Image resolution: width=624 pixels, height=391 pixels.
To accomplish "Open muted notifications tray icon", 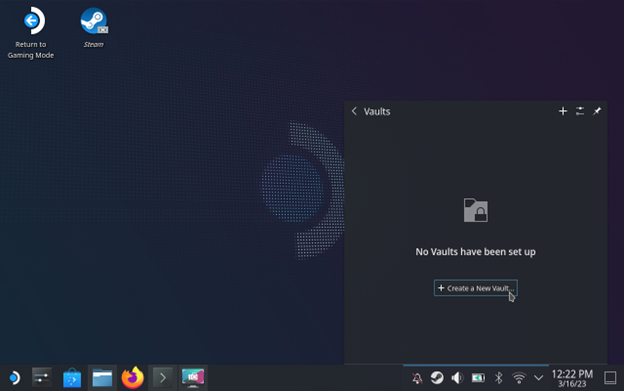I will coord(417,378).
